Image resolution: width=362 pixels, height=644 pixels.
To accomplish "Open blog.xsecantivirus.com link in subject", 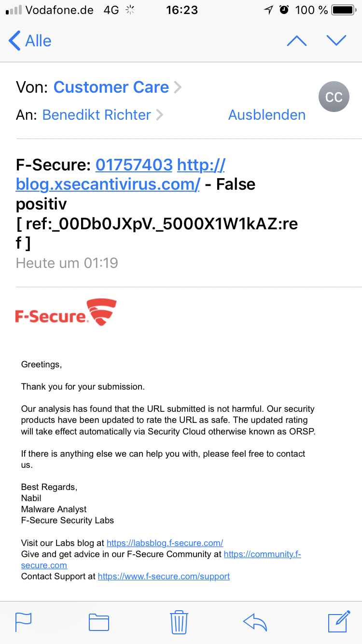I will (108, 184).
